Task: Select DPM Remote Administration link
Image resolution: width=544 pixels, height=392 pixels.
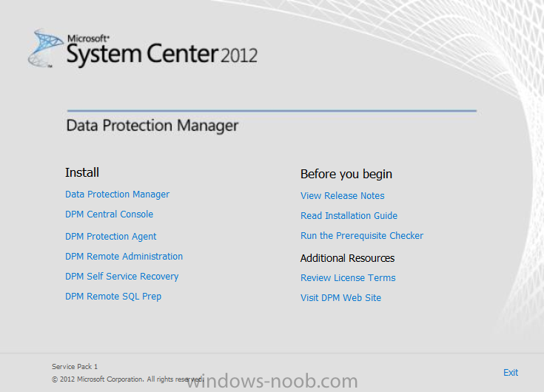Action: click(x=124, y=257)
